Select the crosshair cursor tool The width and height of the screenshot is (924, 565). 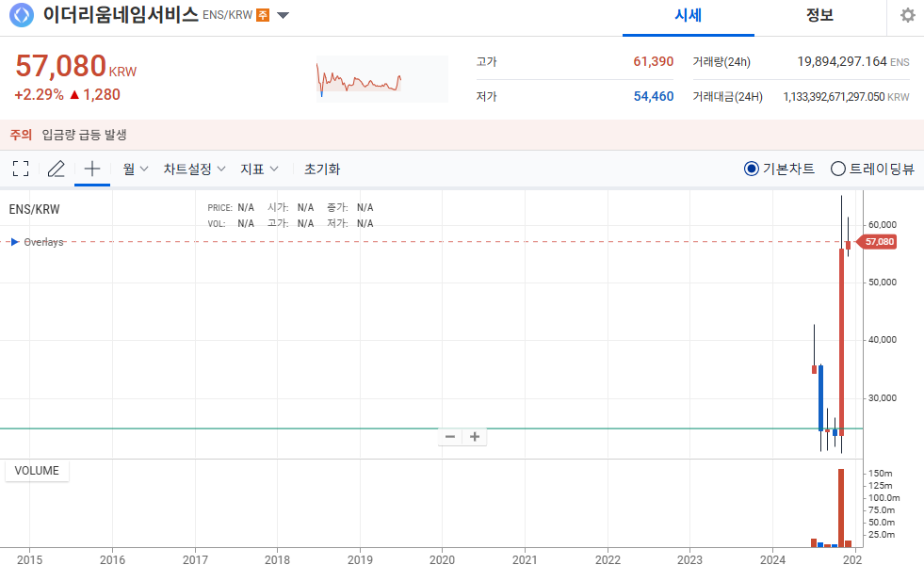(92, 169)
